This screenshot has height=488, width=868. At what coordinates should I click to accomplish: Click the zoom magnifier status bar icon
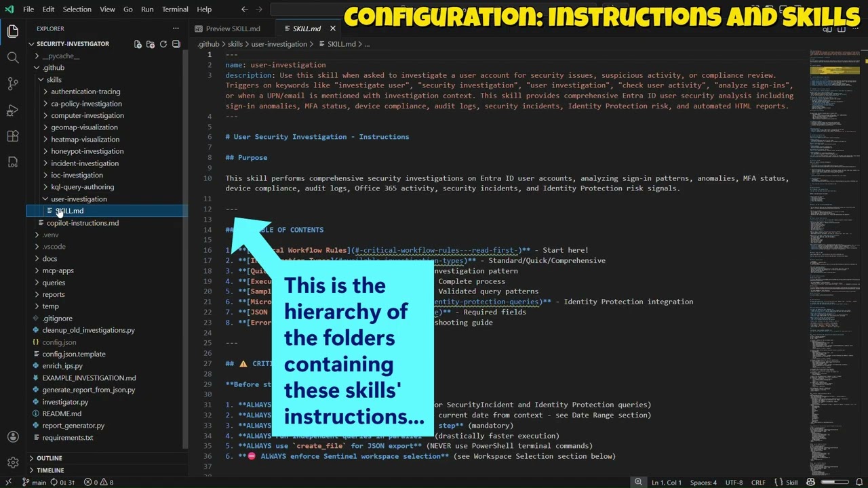click(x=638, y=483)
